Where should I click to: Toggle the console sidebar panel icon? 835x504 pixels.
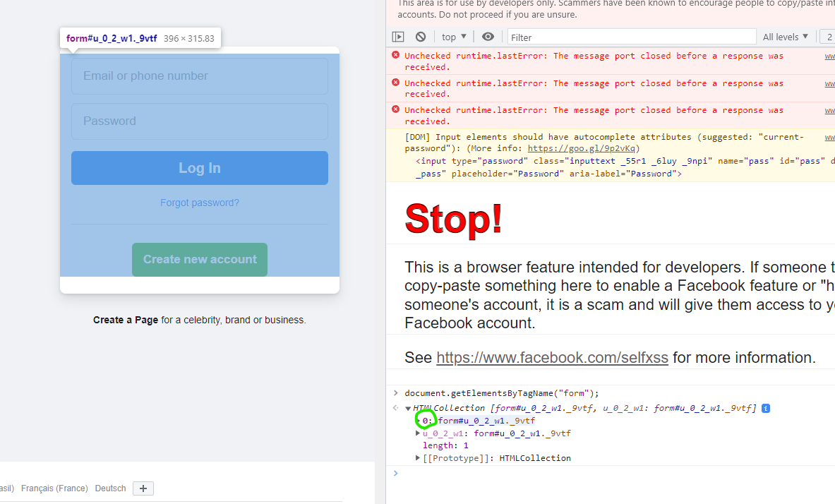(x=398, y=37)
